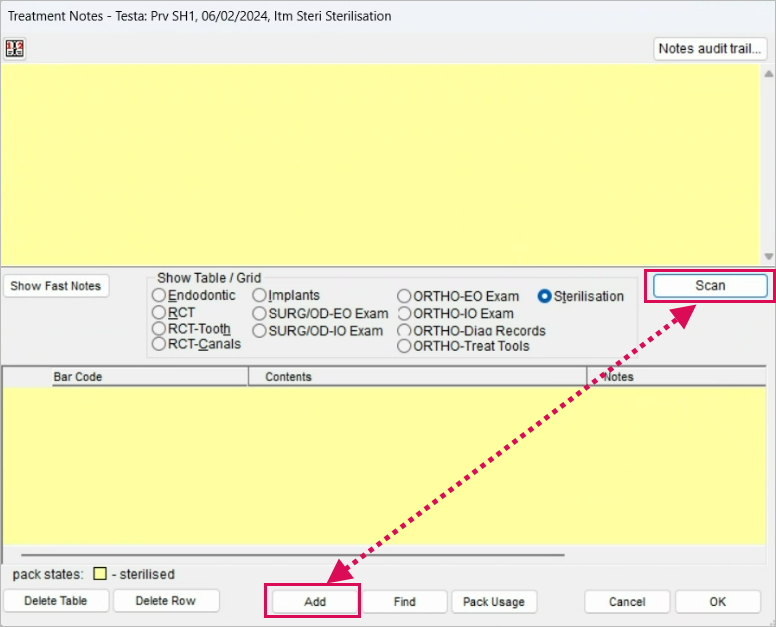Click the Notes column header
This screenshot has height=627, width=776.
(676, 377)
